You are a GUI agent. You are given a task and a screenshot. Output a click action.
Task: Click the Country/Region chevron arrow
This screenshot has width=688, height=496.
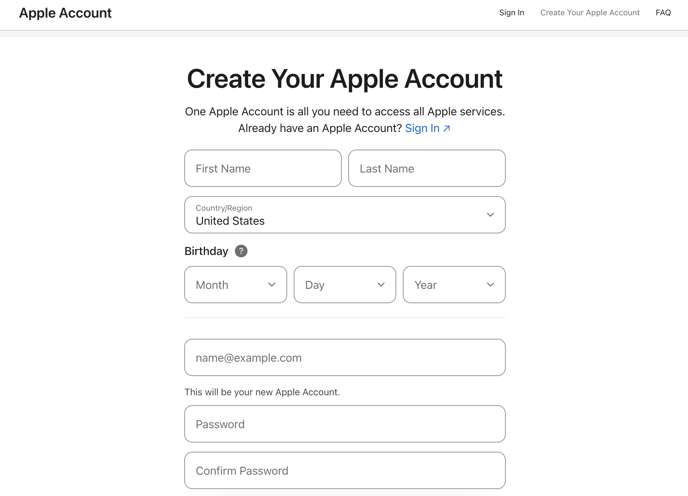pos(490,215)
